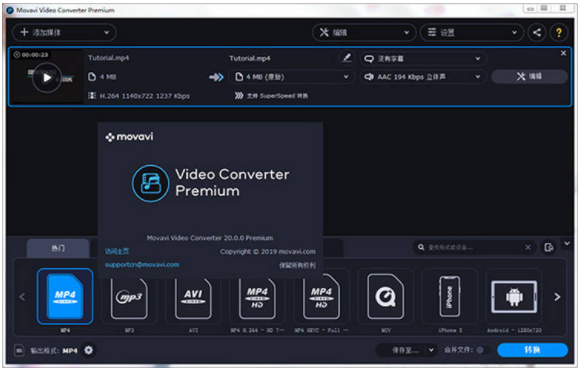The width and height of the screenshot is (582, 373).
Task: Click the supportcn@movavi.com email link
Action: tap(142, 265)
